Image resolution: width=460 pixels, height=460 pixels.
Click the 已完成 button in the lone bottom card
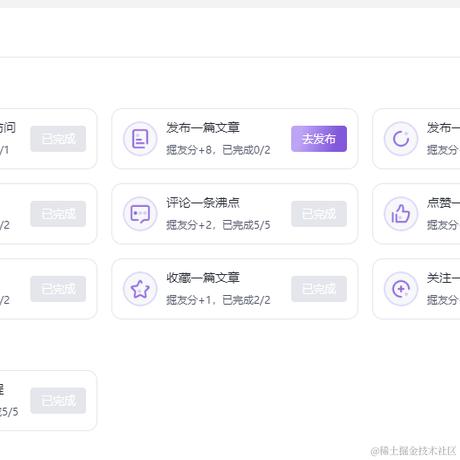[58, 400]
